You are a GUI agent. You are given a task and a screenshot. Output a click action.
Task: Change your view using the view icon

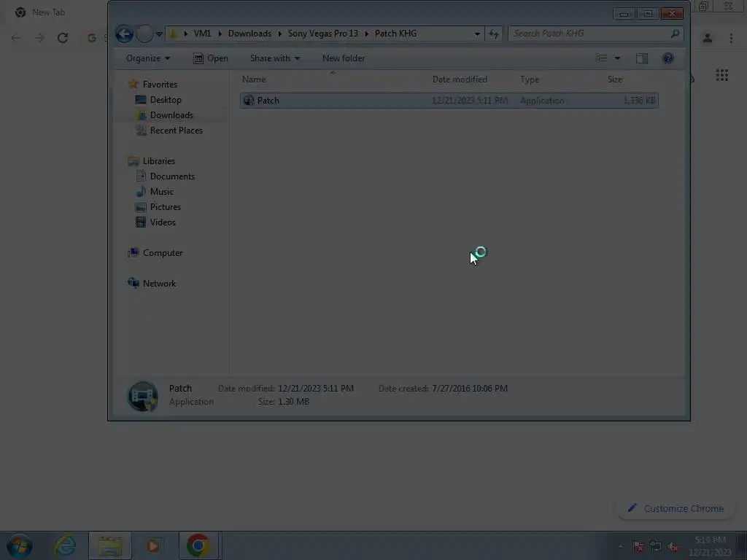click(x=601, y=58)
